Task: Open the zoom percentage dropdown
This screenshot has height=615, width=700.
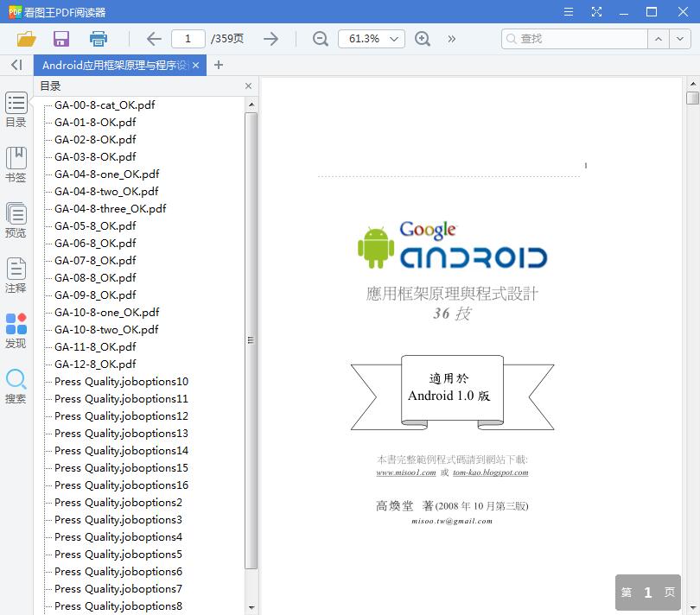Action: click(372, 39)
